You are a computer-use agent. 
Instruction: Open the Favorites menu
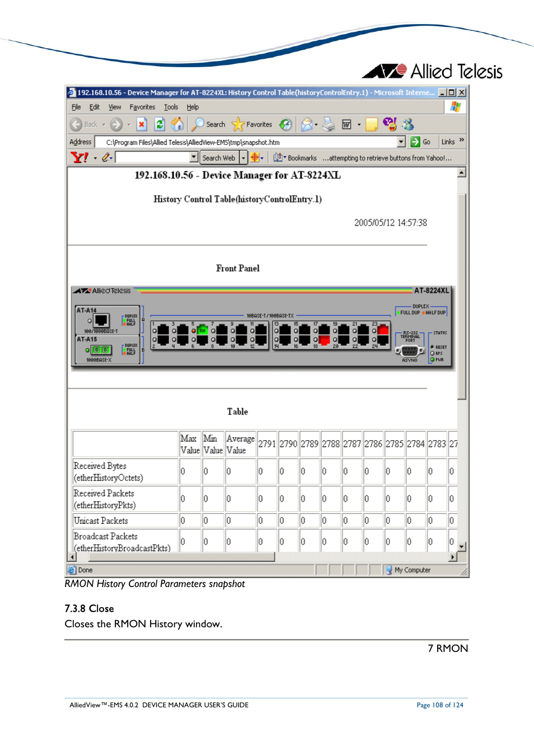point(142,107)
